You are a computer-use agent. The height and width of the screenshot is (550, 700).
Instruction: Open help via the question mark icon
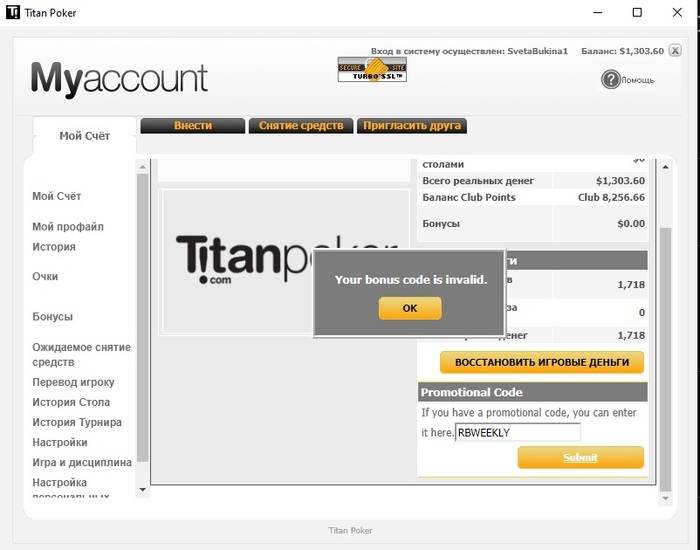[x=610, y=80]
